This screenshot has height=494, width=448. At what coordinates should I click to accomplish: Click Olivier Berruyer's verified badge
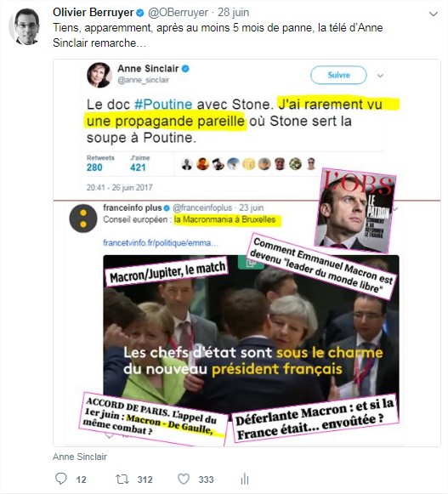click(x=140, y=13)
